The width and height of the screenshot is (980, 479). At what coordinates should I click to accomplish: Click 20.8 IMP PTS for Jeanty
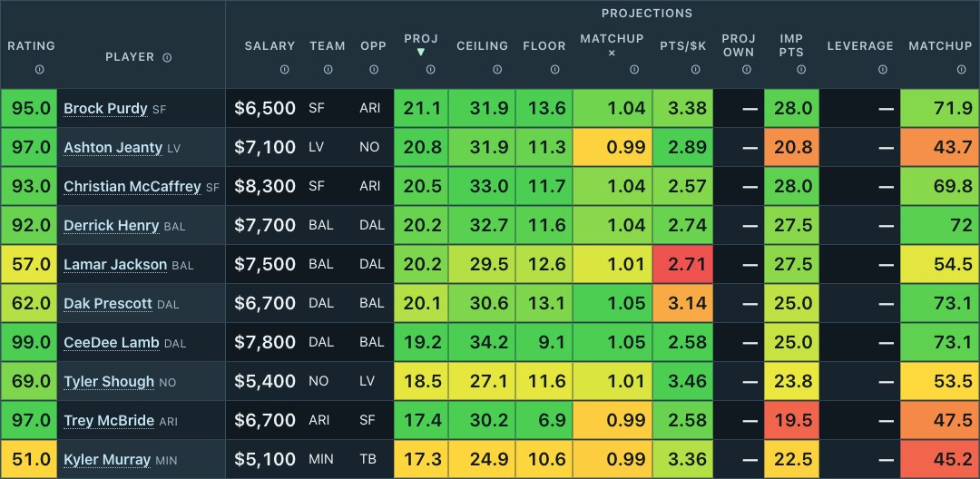791,147
